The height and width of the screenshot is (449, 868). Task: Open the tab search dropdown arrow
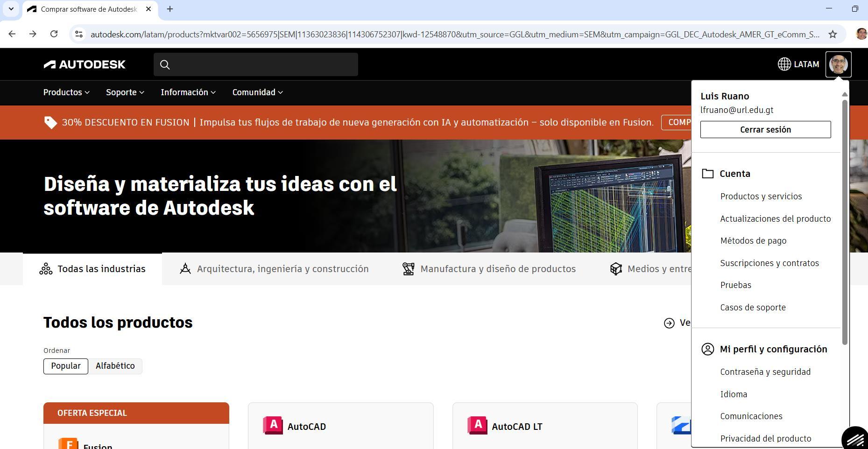click(x=11, y=9)
